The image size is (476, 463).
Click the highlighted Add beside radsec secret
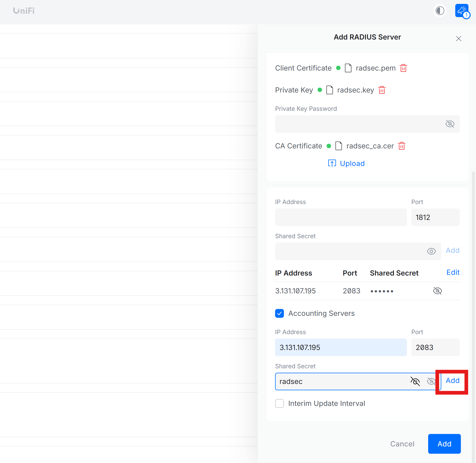[x=453, y=380]
